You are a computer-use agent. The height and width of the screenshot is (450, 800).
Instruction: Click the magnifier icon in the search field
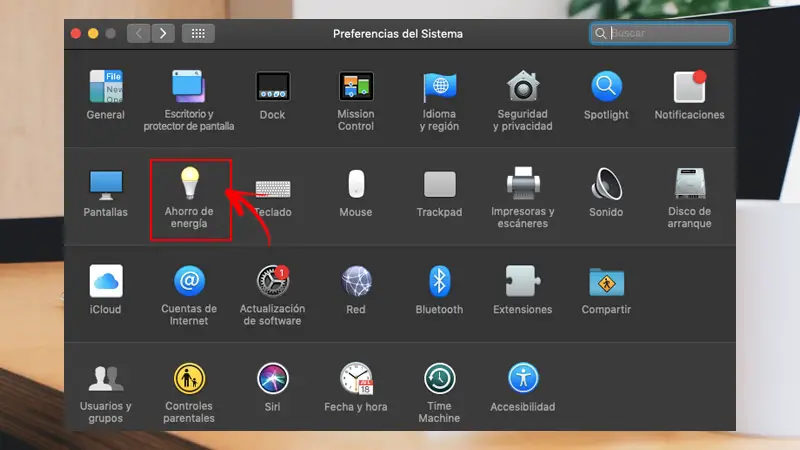point(601,33)
